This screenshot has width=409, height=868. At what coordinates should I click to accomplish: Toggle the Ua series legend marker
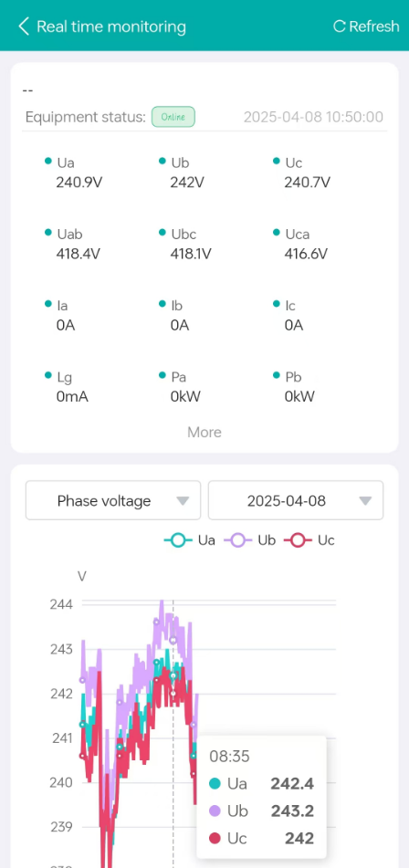click(178, 540)
